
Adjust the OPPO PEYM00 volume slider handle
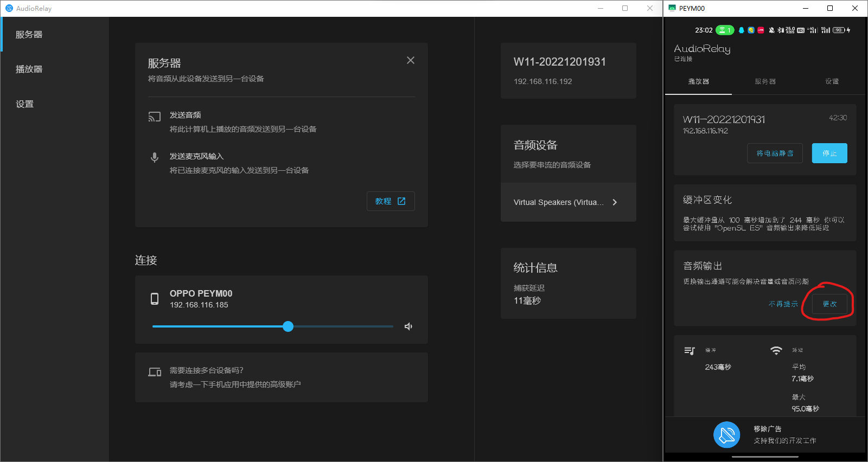tap(288, 326)
